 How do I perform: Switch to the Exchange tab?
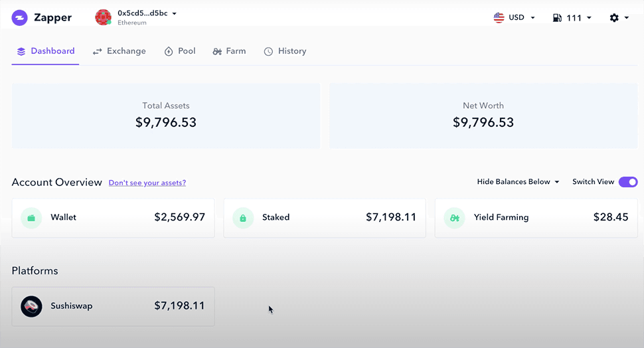pyautogui.click(x=119, y=51)
